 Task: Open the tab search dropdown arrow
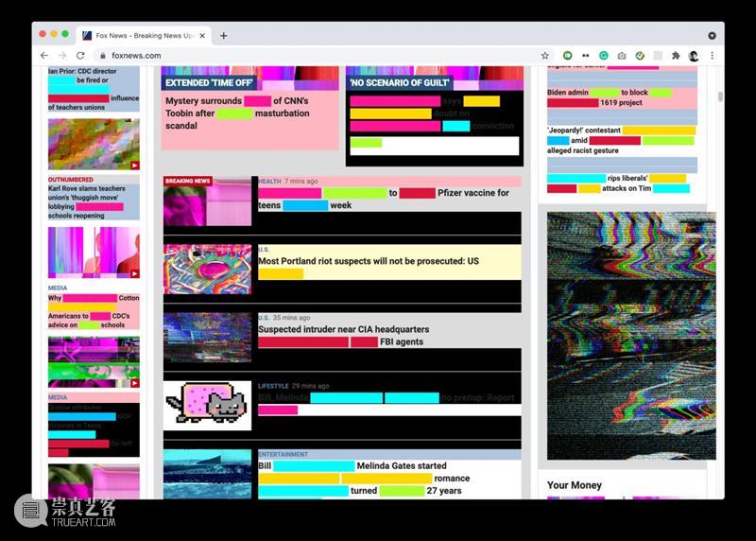pos(712,35)
